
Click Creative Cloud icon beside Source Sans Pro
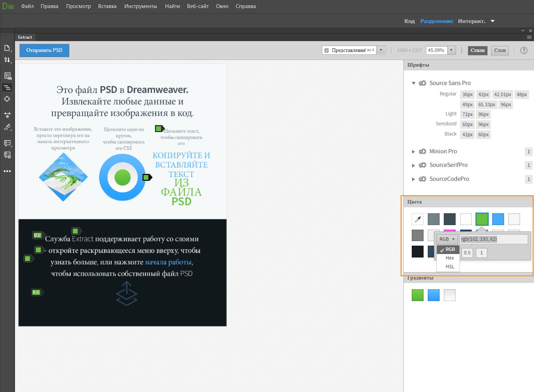click(423, 83)
